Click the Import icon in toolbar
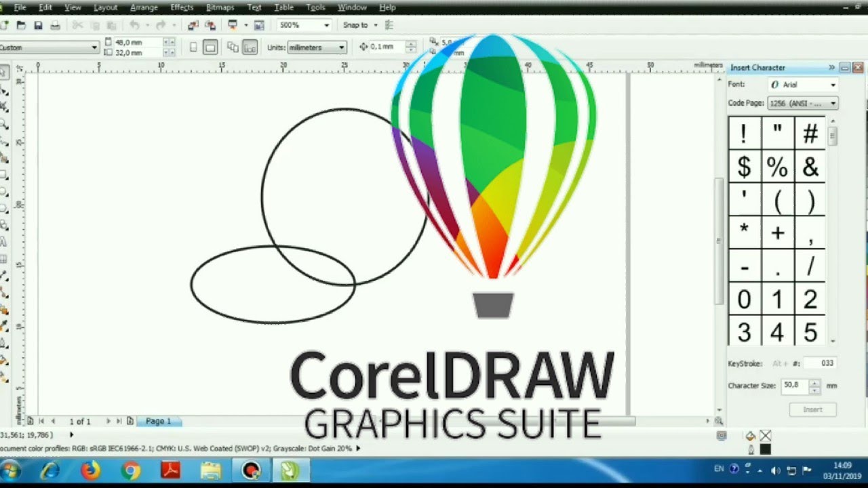868x488 pixels. coord(193,25)
